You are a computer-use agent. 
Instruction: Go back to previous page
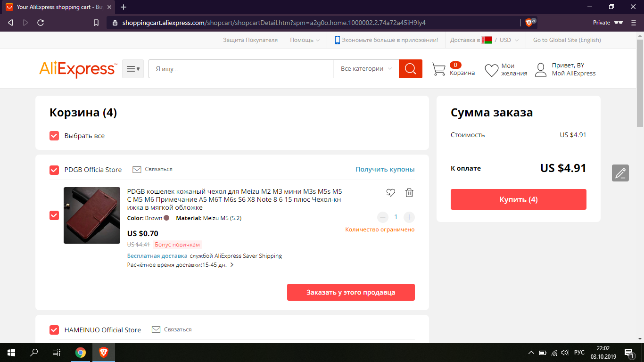pyautogui.click(x=11, y=23)
